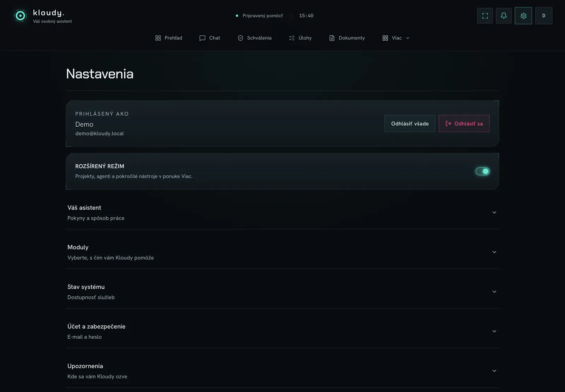Switch to the Úlohy tab
Viewport: 565px width, 392px height.
[300, 38]
